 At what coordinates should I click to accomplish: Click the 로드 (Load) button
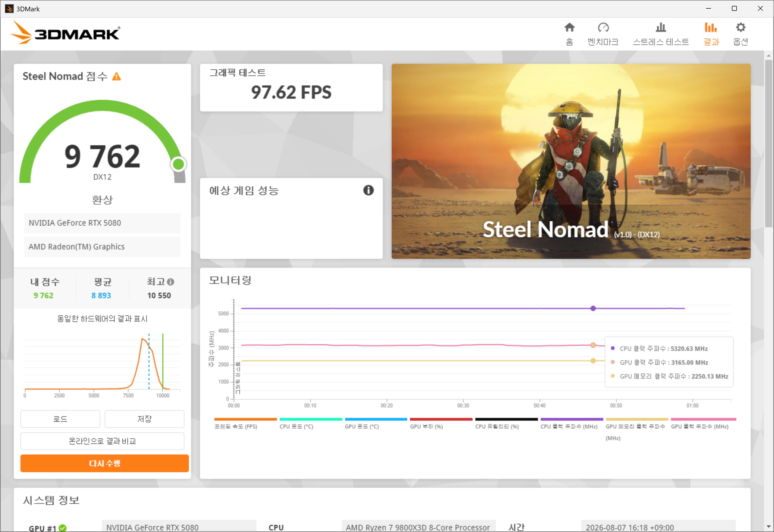(x=60, y=419)
